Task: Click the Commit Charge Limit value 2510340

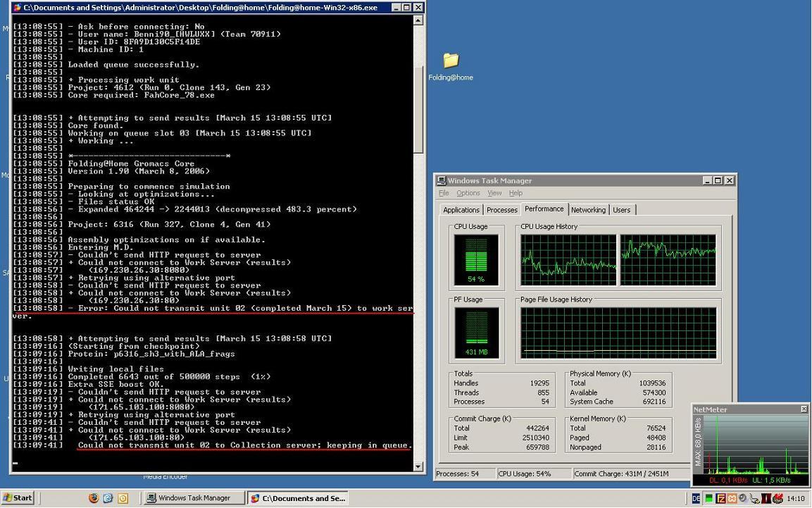Action: pyautogui.click(x=536, y=438)
